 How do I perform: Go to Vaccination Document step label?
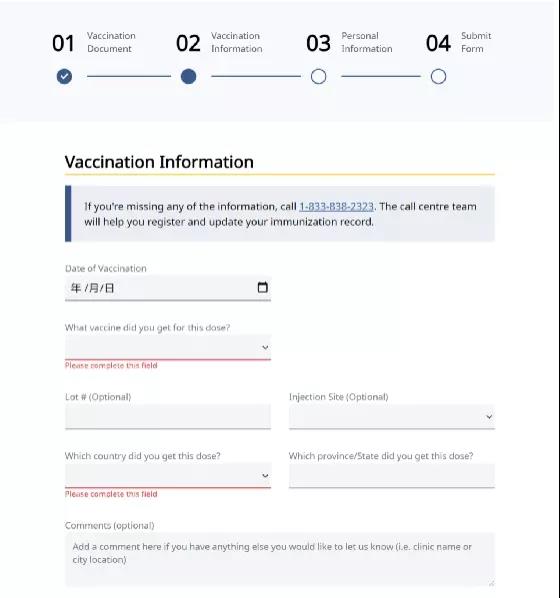pos(111,42)
